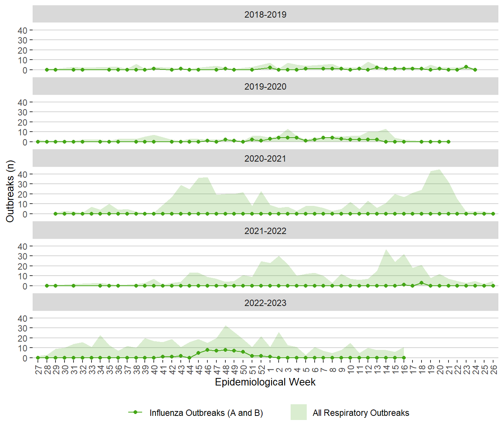504x432 pixels.
Task: Click the Epidemiological Week axis title
Action: tap(265, 382)
